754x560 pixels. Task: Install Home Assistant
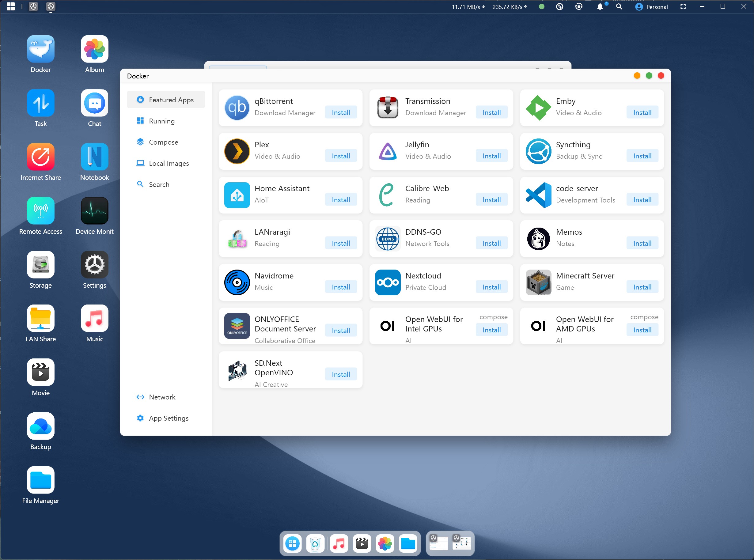tap(341, 200)
